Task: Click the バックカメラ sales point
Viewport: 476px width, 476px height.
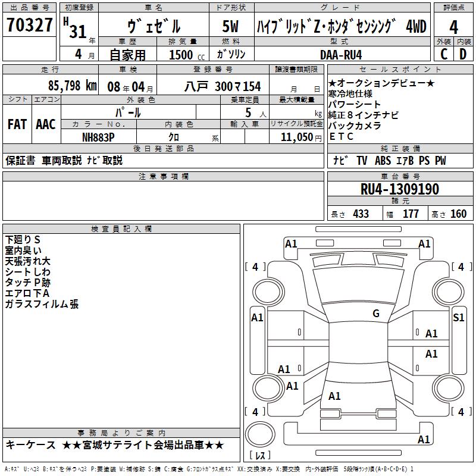Action: click(x=355, y=126)
